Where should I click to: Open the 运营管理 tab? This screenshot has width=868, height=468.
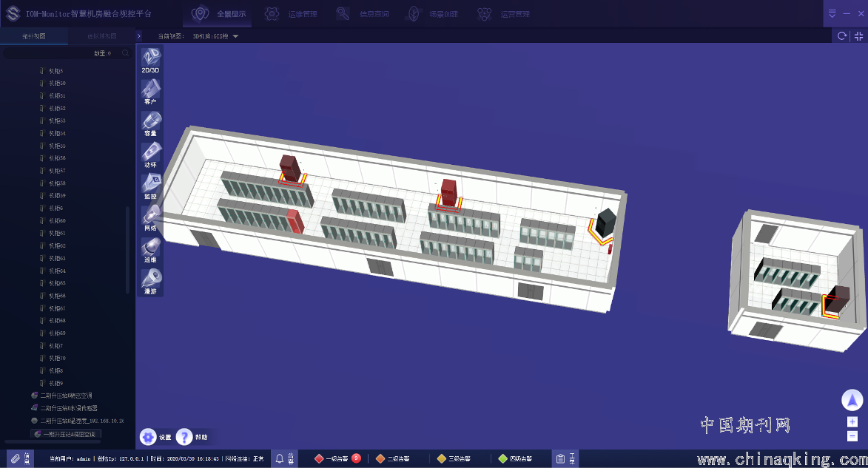[x=504, y=14]
